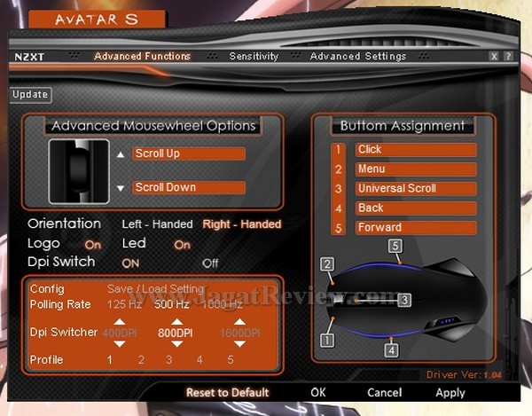Click the mouse diagram marker 2

327,264
